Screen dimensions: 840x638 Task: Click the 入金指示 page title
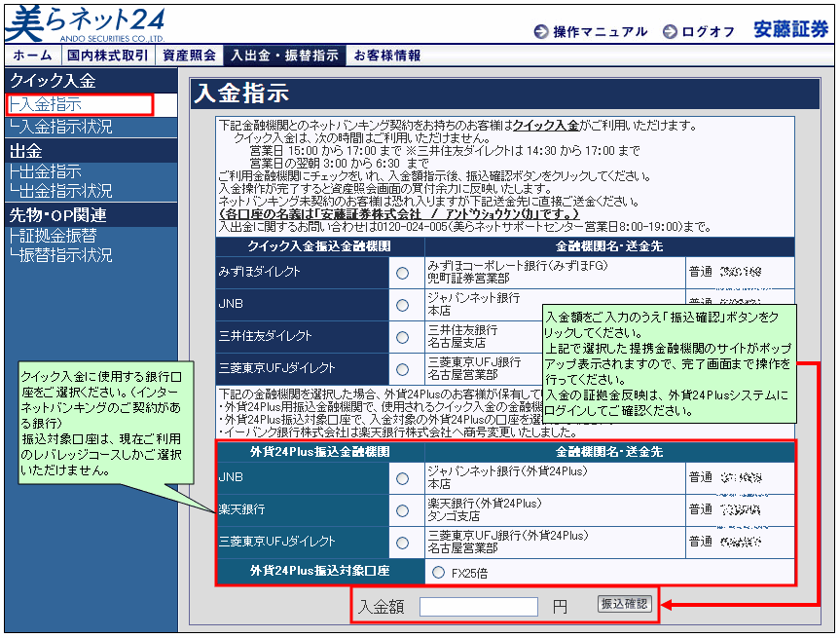(x=241, y=93)
